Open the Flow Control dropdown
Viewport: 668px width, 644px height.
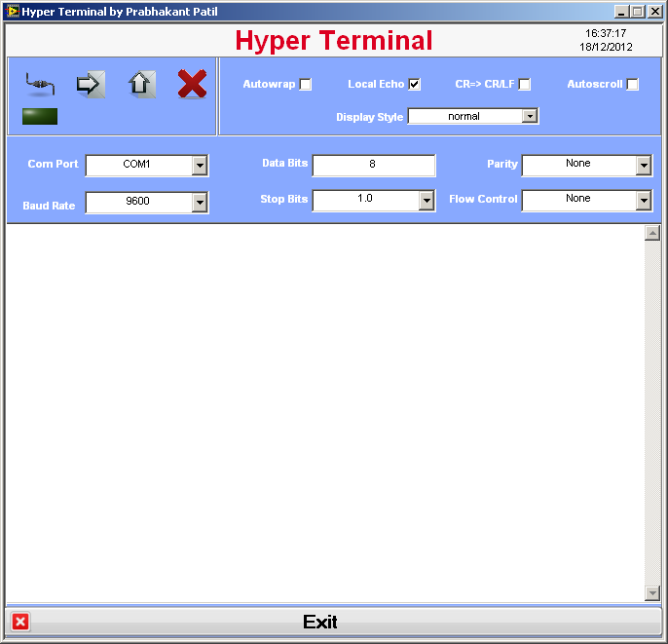tap(644, 200)
